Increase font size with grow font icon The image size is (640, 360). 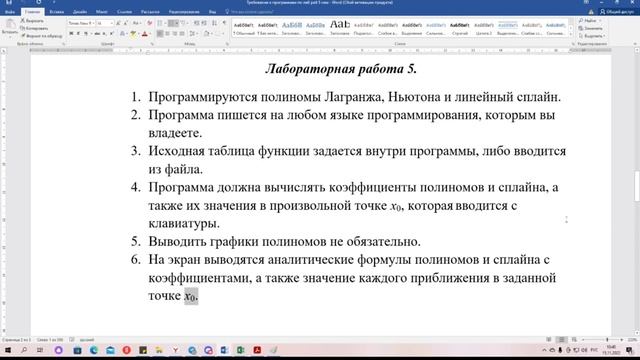coord(118,23)
